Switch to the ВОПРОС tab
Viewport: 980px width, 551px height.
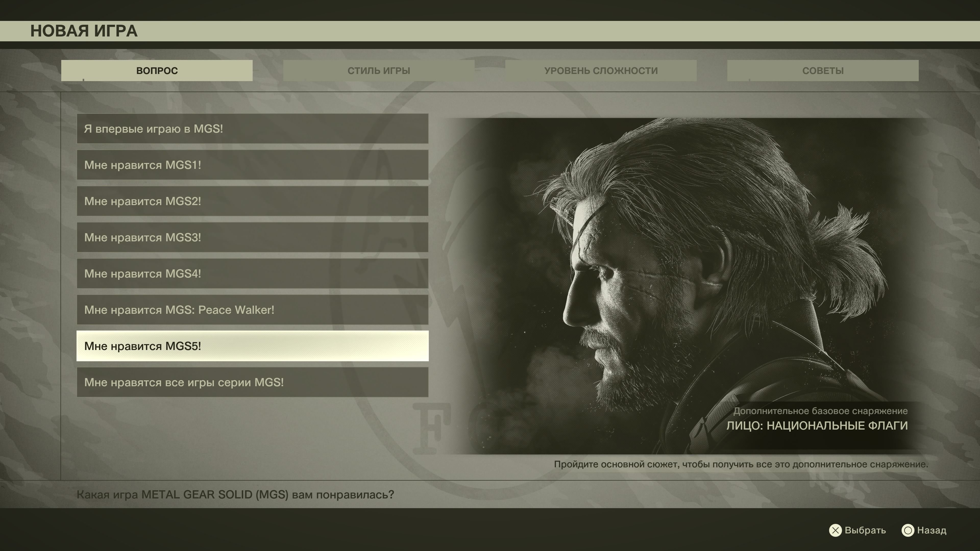(x=157, y=70)
